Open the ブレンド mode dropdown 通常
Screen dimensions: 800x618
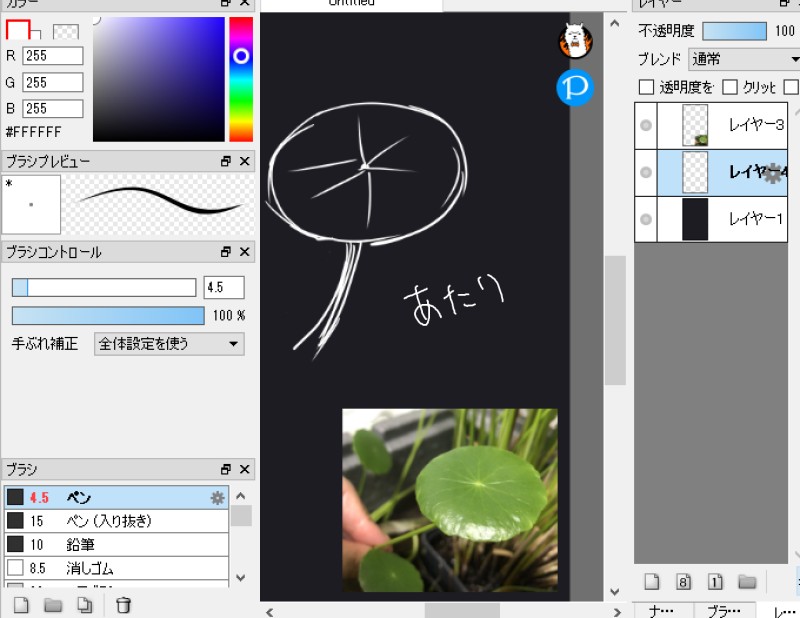745,59
